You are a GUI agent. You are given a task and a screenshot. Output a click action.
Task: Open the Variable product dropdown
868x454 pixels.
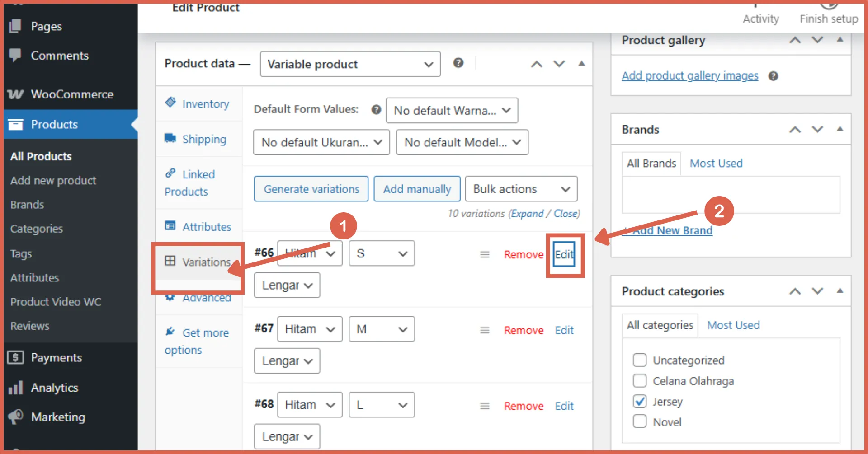pos(349,64)
